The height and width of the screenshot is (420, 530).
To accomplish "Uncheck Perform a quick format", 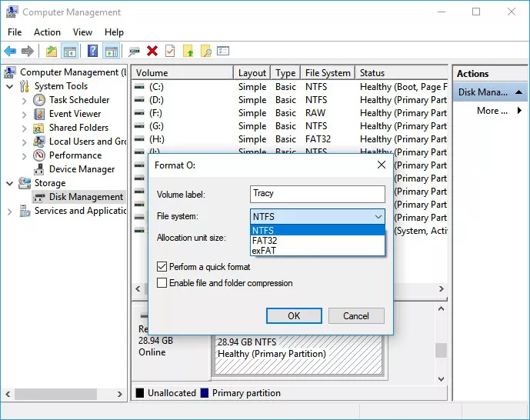I will pyautogui.click(x=162, y=267).
